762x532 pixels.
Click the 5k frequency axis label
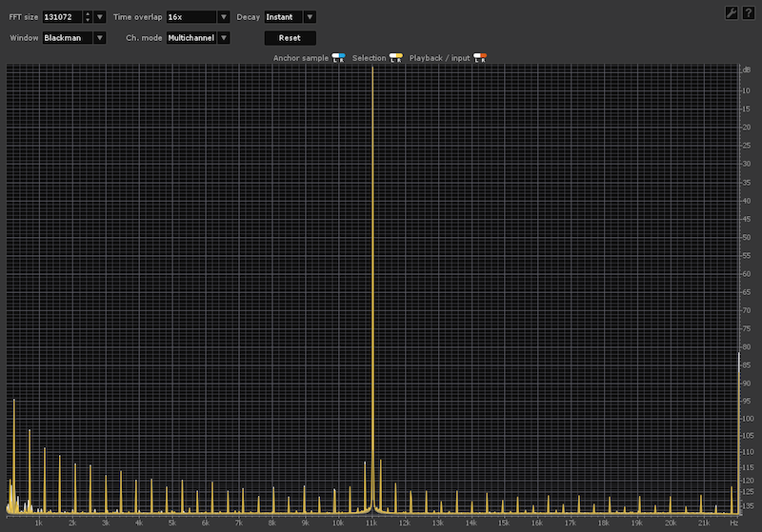pyautogui.click(x=171, y=522)
